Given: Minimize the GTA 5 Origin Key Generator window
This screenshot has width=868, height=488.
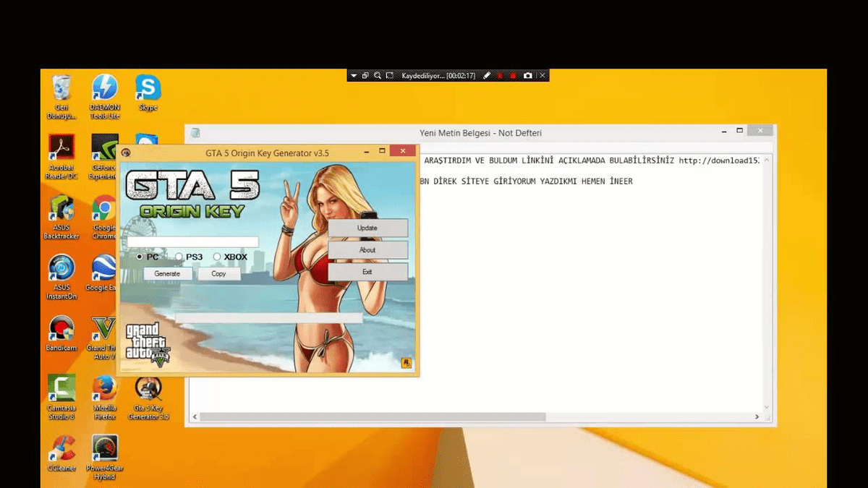Looking at the screenshot, I should tap(365, 152).
